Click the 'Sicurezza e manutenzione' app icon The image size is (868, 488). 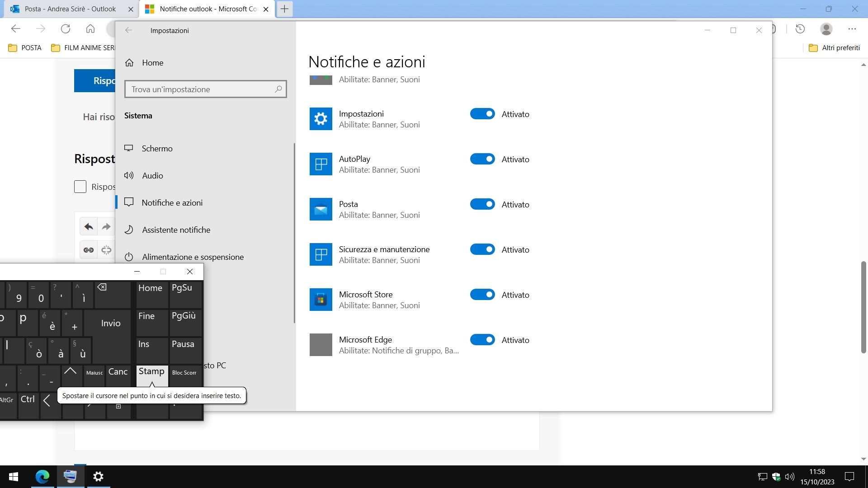coord(321,254)
